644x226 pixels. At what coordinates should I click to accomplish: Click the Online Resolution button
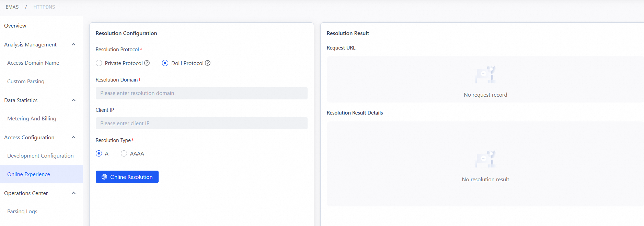tap(127, 177)
